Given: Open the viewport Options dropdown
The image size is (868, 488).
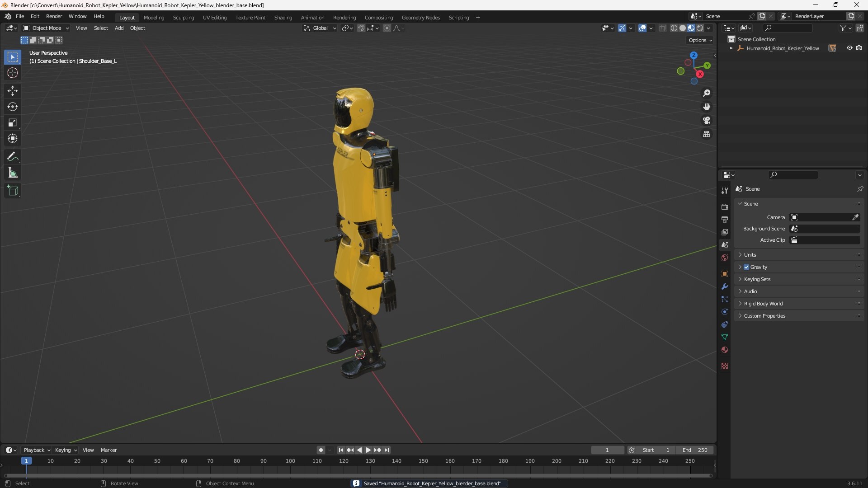Looking at the screenshot, I should [700, 40].
